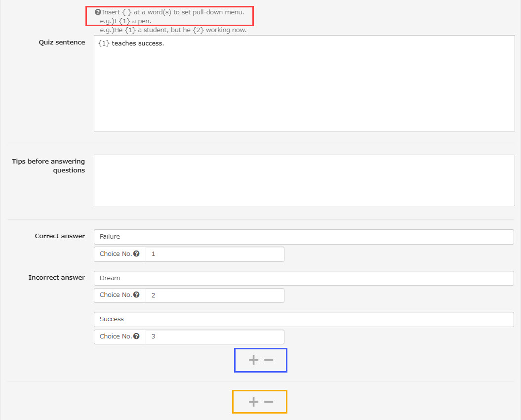This screenshot has height=420, width=521.
Task: Click the Choice No. field with value 2
Action: [215, 295]
